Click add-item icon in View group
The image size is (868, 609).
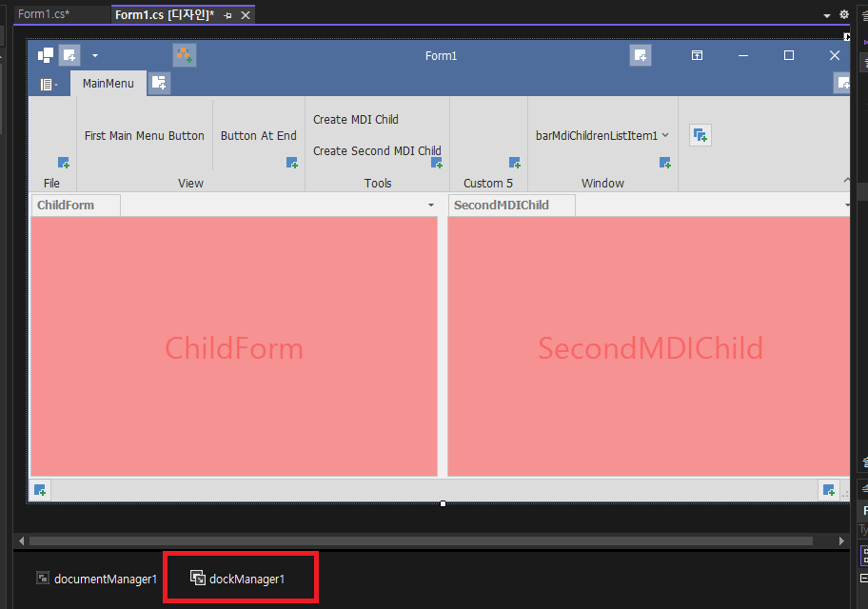click(x=292, y=163)
